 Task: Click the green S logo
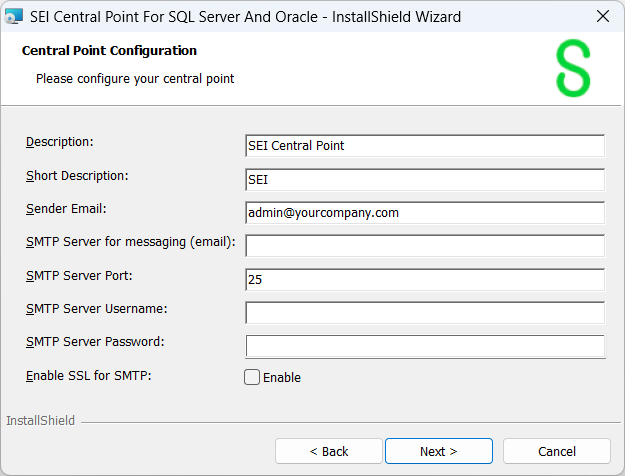[573, 68]
